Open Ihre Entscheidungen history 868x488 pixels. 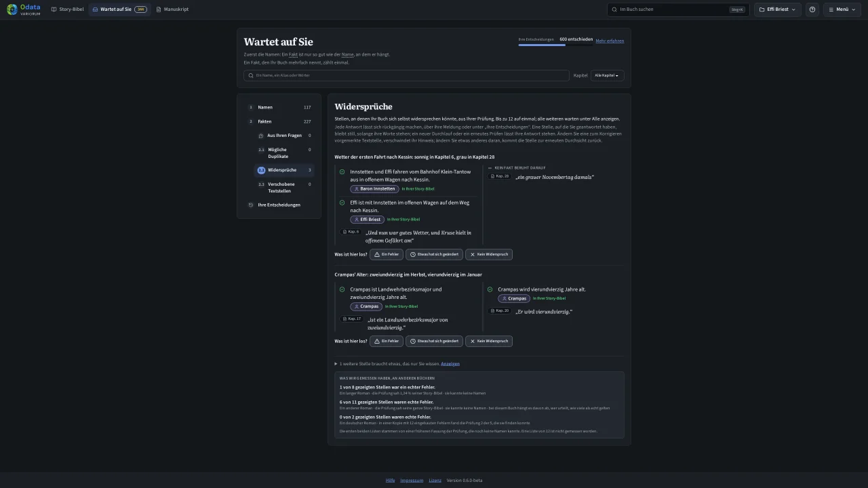(279, 205)
